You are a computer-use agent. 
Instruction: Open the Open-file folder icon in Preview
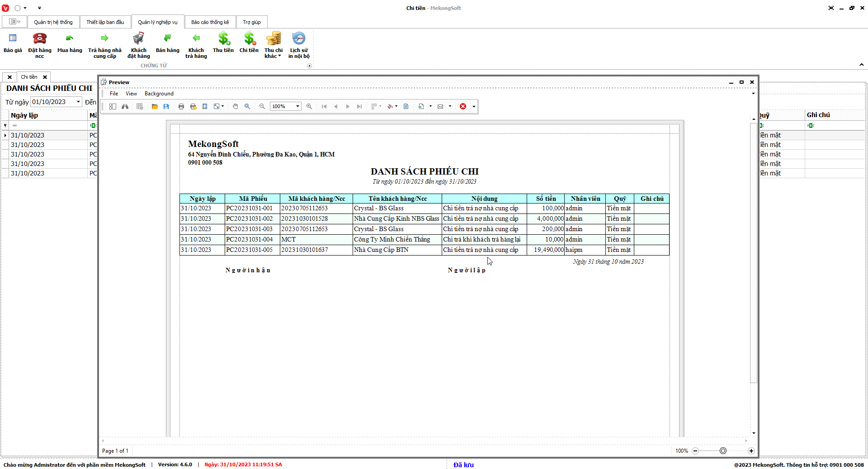(155, 106)
